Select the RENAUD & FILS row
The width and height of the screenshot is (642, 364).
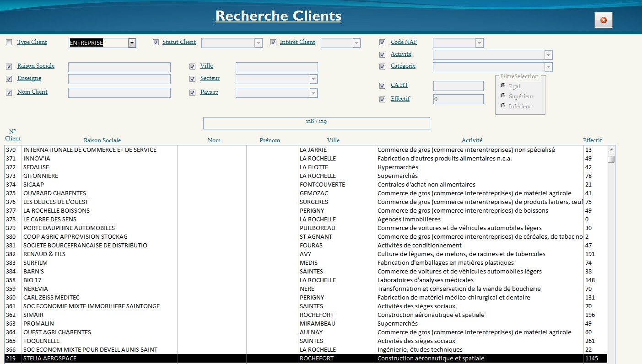click(x=306, y=254)
